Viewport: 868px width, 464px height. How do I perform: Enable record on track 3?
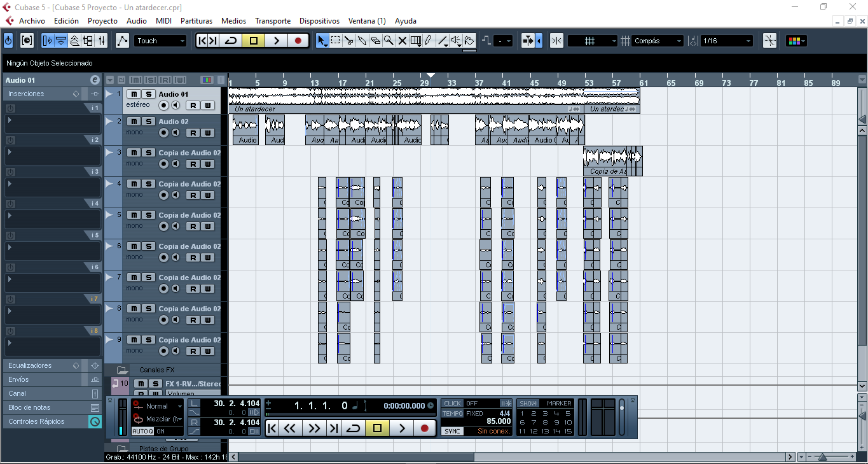pos(163,164)
